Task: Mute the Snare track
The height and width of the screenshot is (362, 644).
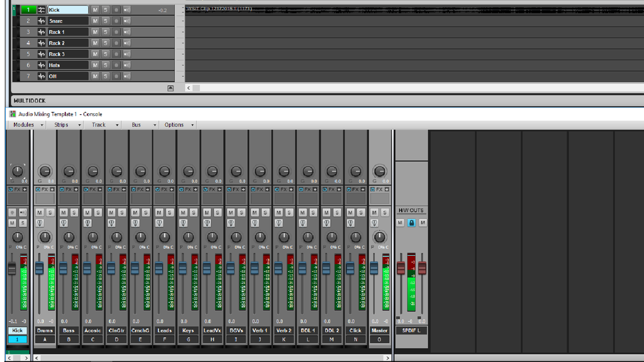Action: click(95, 21)
